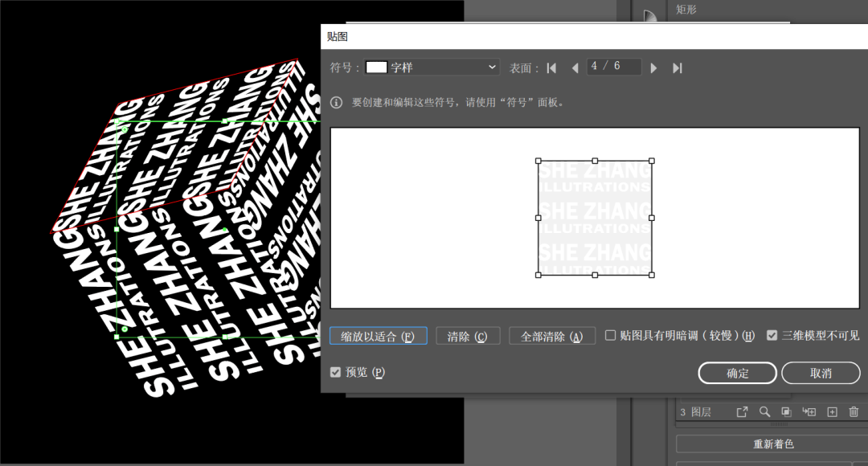Viewport: 868px width, 466px height.
Task: Confirm the dialog with 确定
Action: coord(737,373)
